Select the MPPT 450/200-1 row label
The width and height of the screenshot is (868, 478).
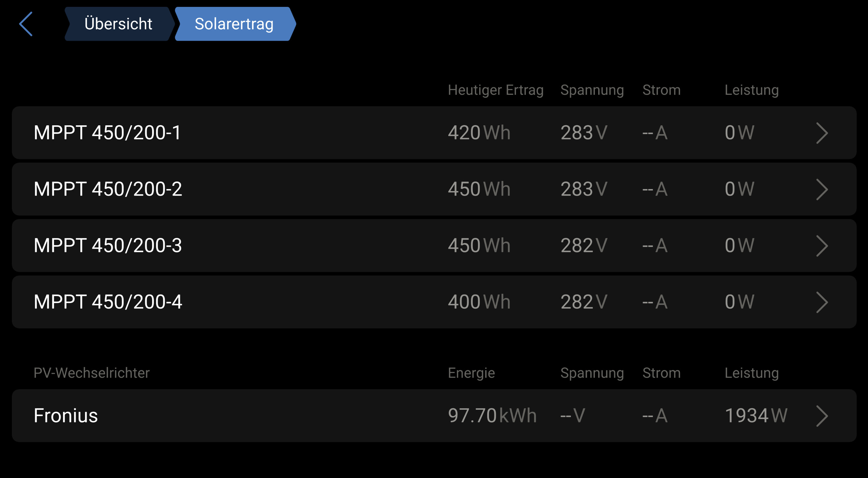point(108,133)
